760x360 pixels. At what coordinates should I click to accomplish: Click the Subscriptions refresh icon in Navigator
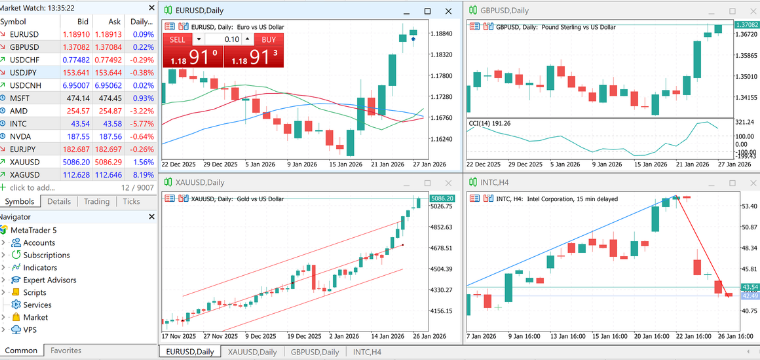(16, 255)
